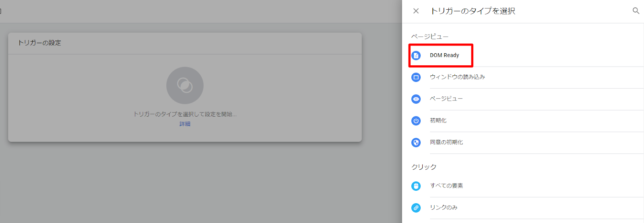Open the 詳細 link

click(185, 124)
